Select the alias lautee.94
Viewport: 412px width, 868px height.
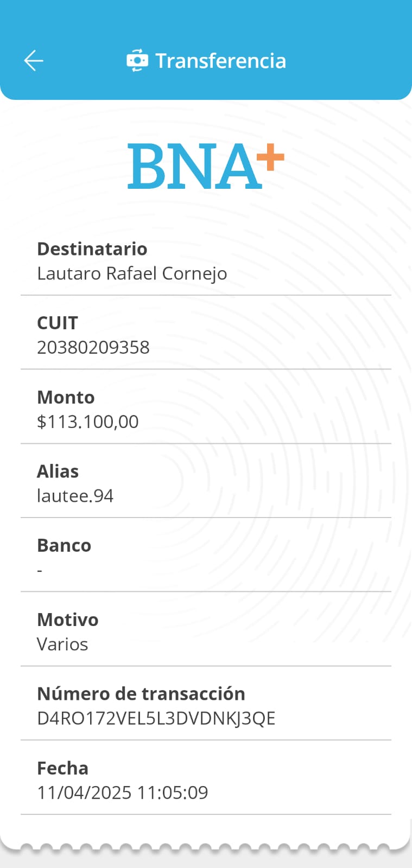[x=75, y=496]
